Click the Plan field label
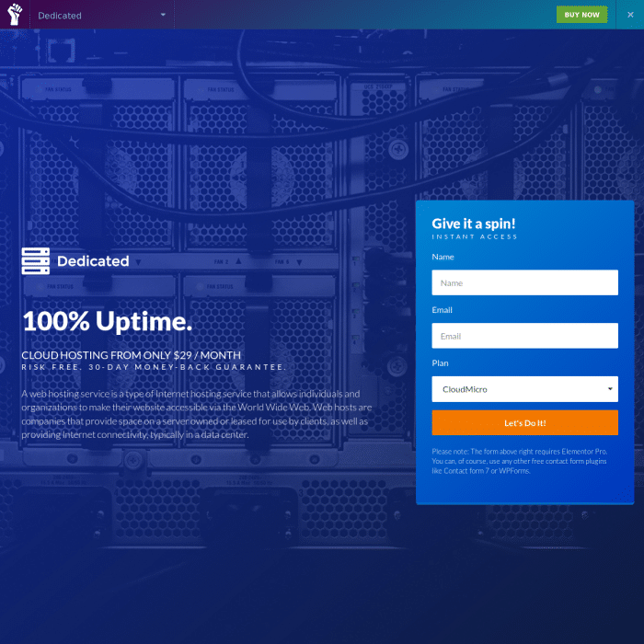644x644 pixels. tap(441, 363)
